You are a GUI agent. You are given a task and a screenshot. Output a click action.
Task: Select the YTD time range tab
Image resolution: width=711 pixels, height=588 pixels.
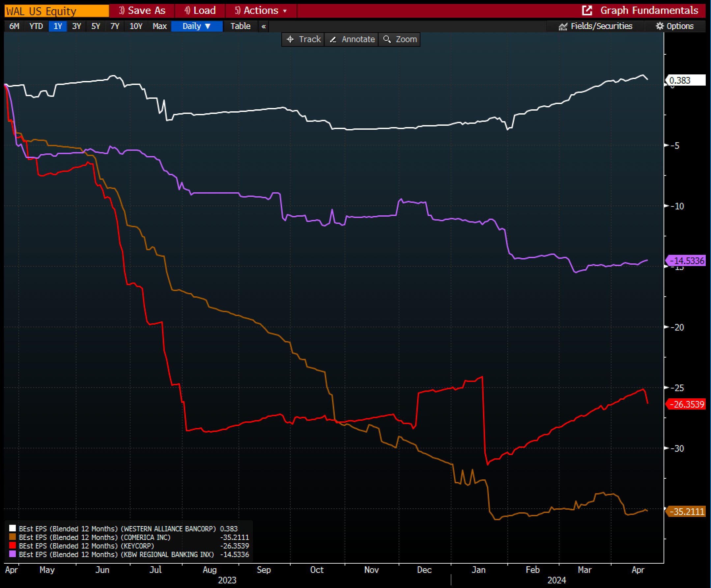point(36,26)
